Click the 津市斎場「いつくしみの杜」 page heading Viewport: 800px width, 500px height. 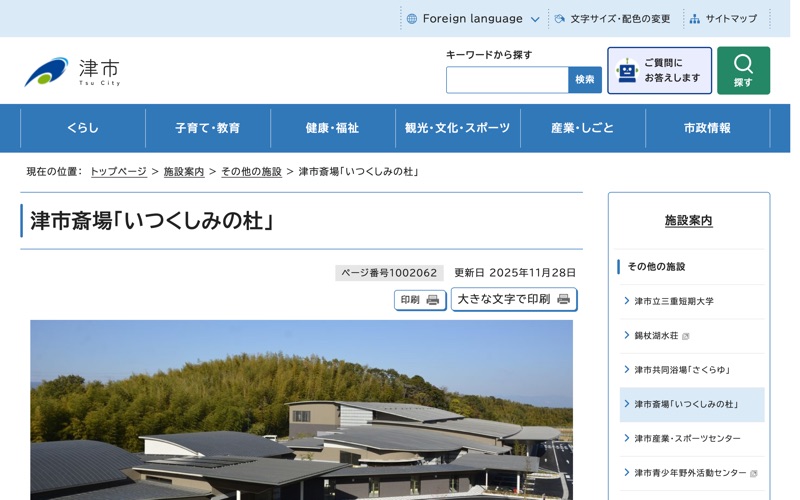pos(152,221)
